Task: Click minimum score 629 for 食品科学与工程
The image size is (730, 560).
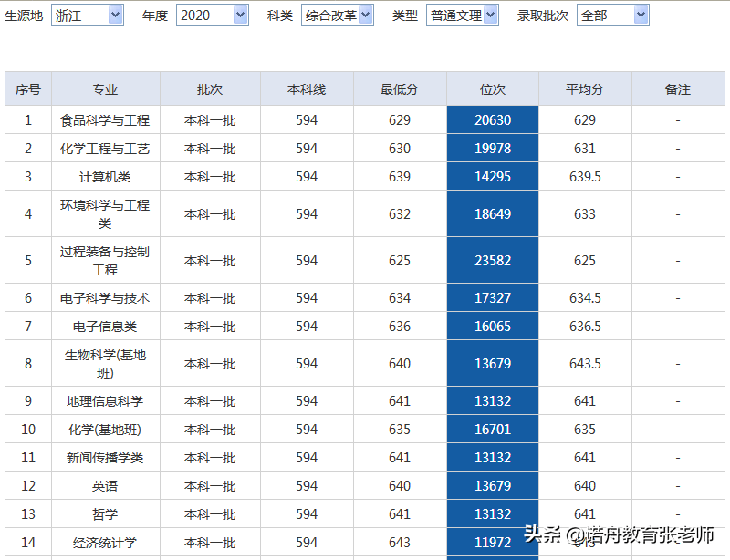Action: click(x=400, y=120)
